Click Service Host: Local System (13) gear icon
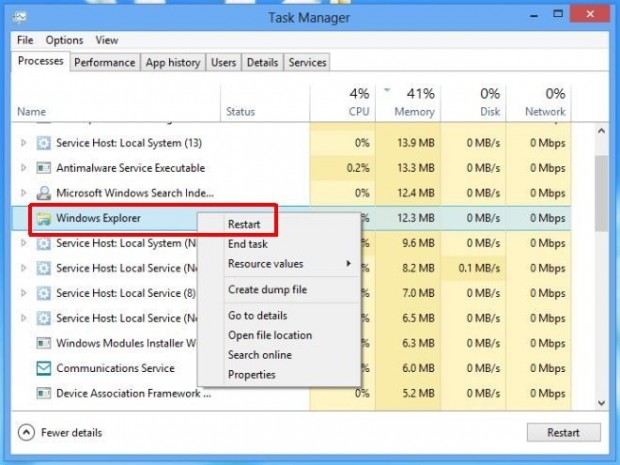The image size is (620, 465). click(43, 143)
